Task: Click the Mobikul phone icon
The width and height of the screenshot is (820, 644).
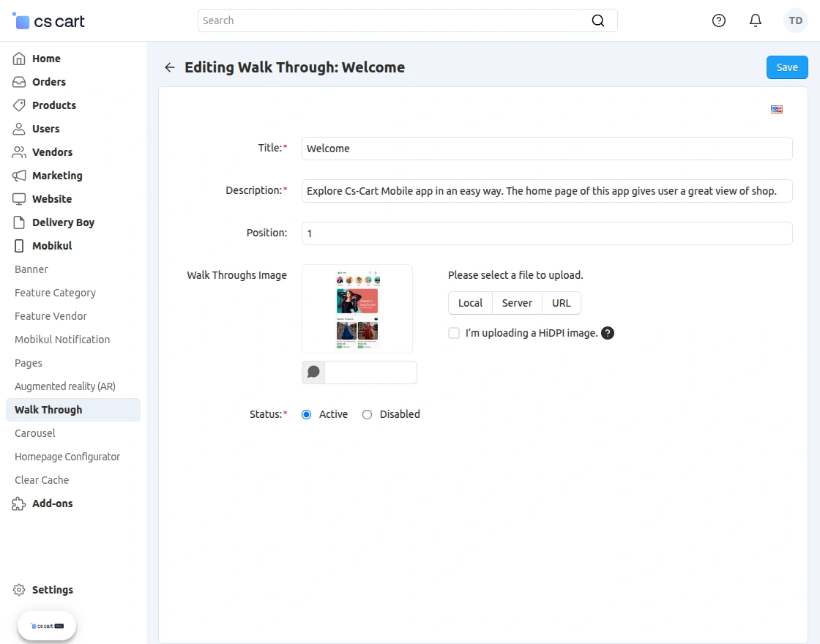Action: point(19,246)
